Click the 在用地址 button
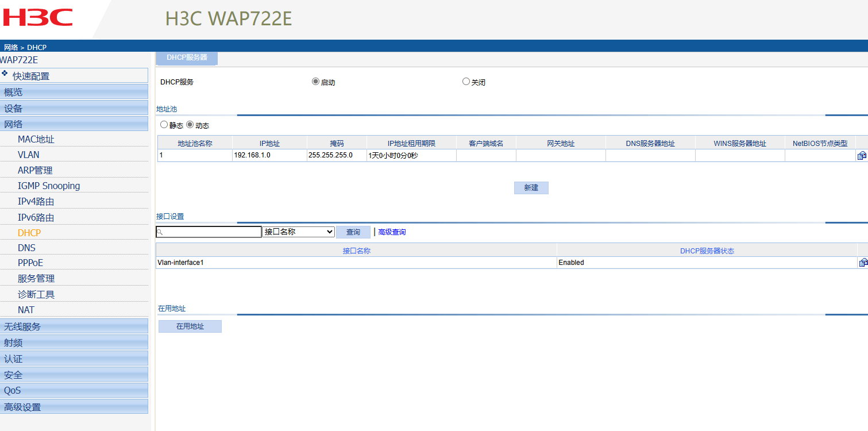The width and height of the screenshot is (868, 431). tap(190, 326)
